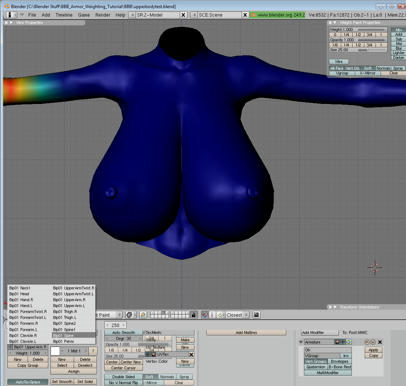Delete the SCE:Scene scene with X icon
Viewport: 406px width, 386px height.
pos(245,15)
